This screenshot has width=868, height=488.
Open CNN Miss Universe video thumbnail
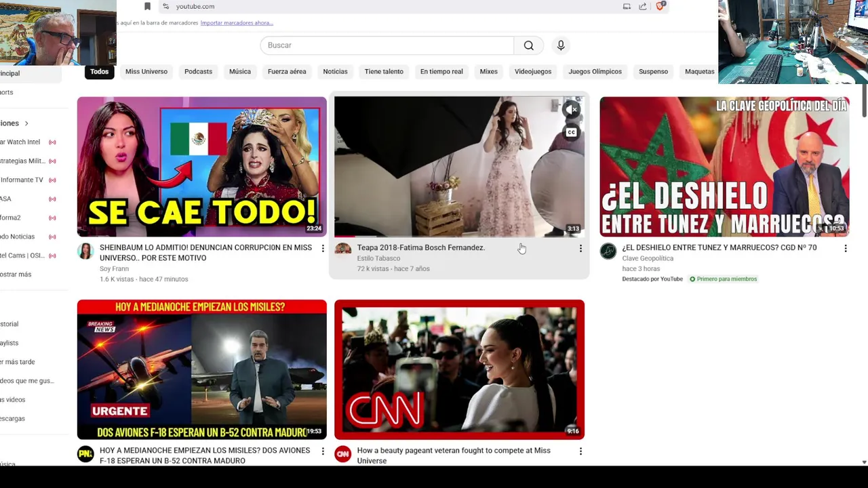tap(459, 369)
